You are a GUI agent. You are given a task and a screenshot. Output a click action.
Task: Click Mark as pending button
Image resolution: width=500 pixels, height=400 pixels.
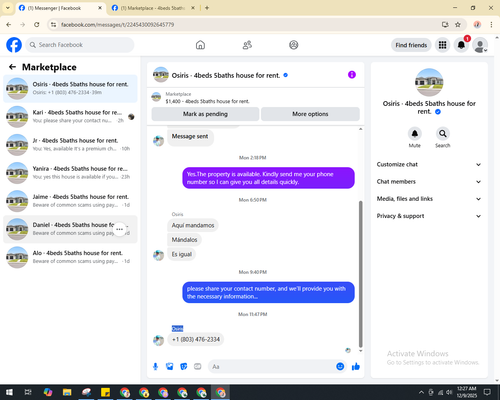tap(205, 114)
